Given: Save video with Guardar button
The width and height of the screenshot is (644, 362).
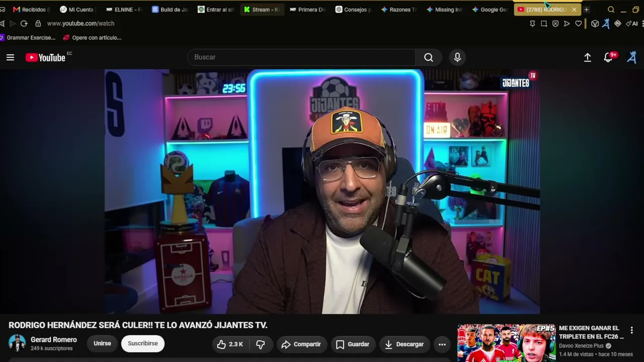Looking at the screenshot, I should (x=353, y=344).
